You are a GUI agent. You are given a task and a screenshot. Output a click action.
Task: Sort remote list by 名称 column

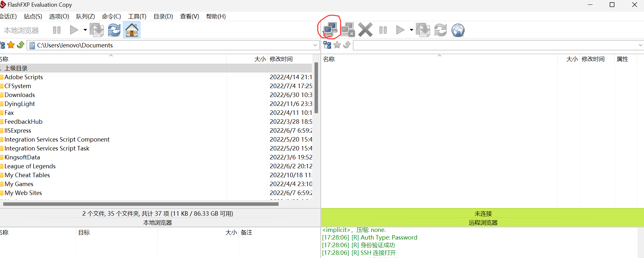pos(439,59)
